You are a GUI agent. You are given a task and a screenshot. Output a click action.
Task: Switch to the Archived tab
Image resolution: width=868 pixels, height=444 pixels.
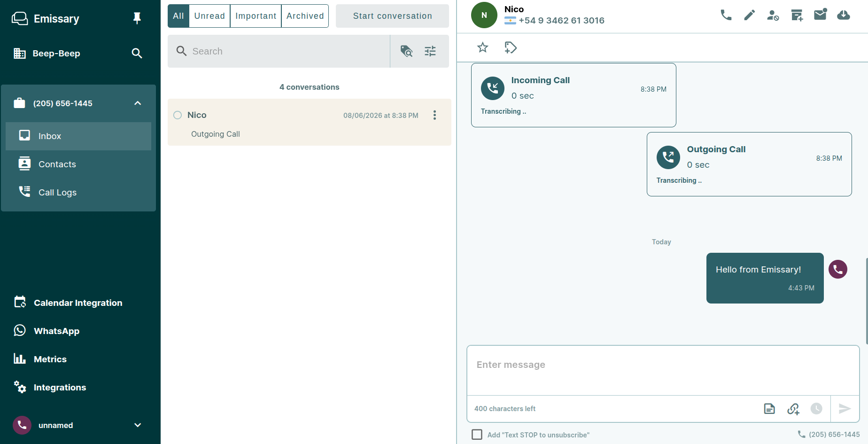305,16
